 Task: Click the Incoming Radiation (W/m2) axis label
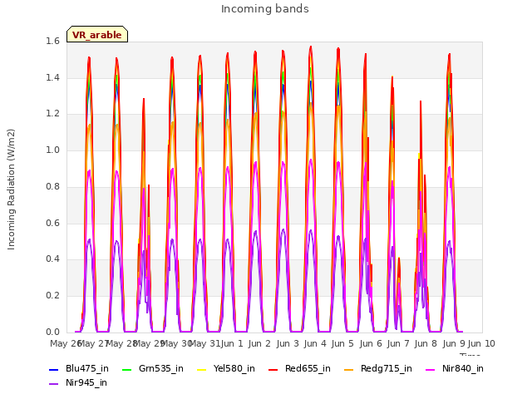(x=11, y=190)
